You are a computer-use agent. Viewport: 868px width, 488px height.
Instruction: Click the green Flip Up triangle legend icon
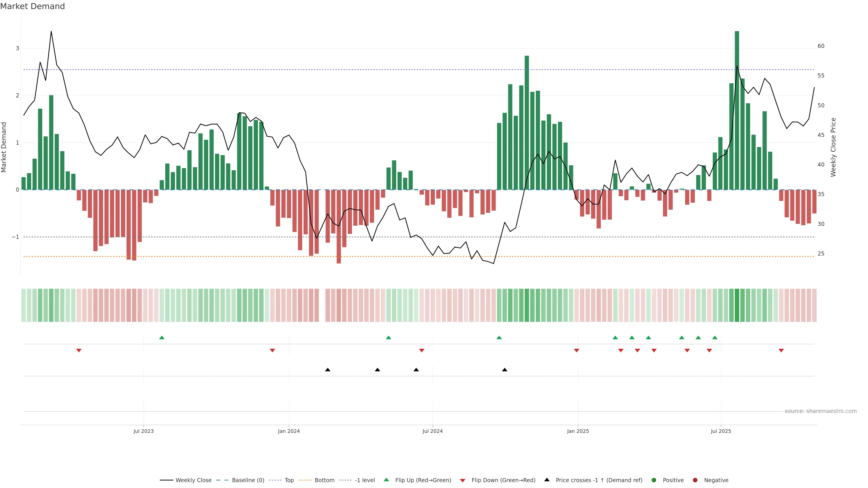[x=387, y=480]
